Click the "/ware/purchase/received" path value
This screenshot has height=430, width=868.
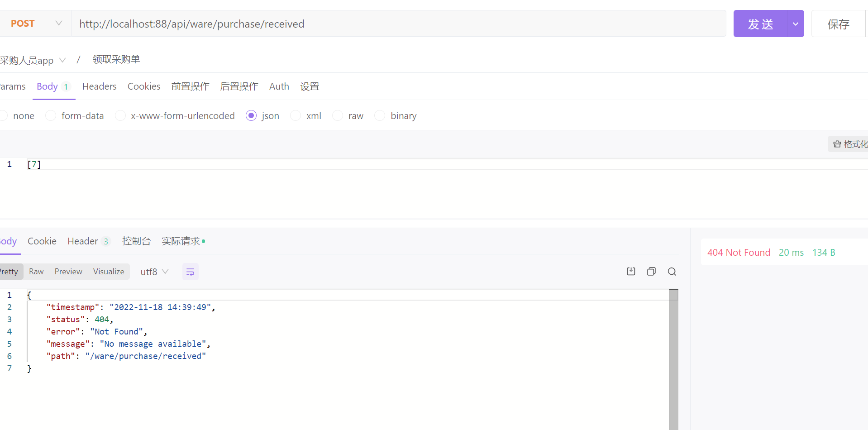[x=146, y=356]
